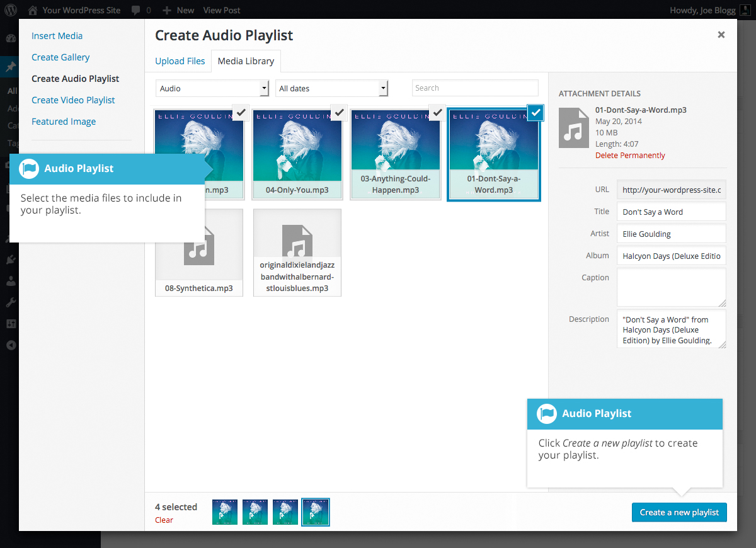Select Create Audio Playlist menu item

76,79
